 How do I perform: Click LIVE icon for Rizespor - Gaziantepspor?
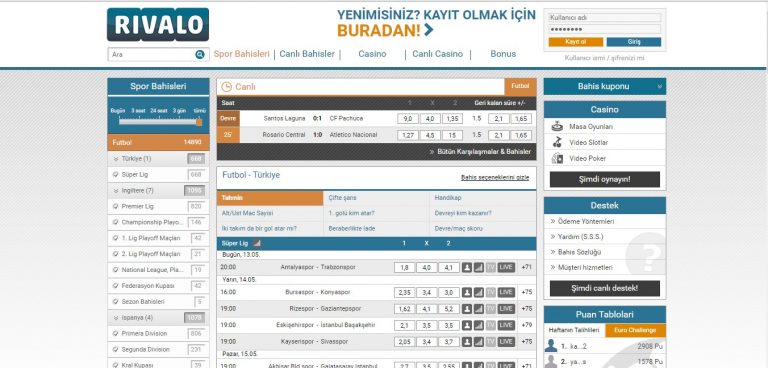[x=506, y=309]
